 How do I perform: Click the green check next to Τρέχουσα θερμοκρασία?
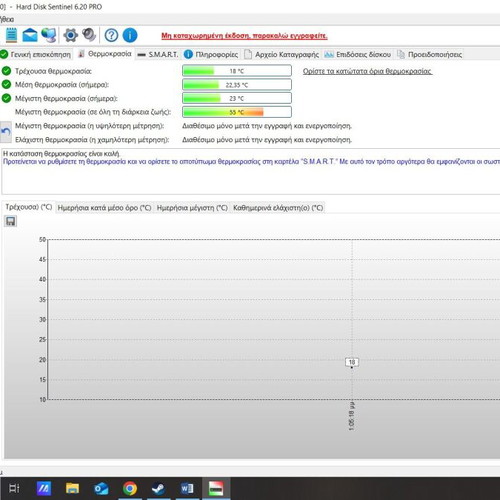pyautogui.click(x=6, y=71)
